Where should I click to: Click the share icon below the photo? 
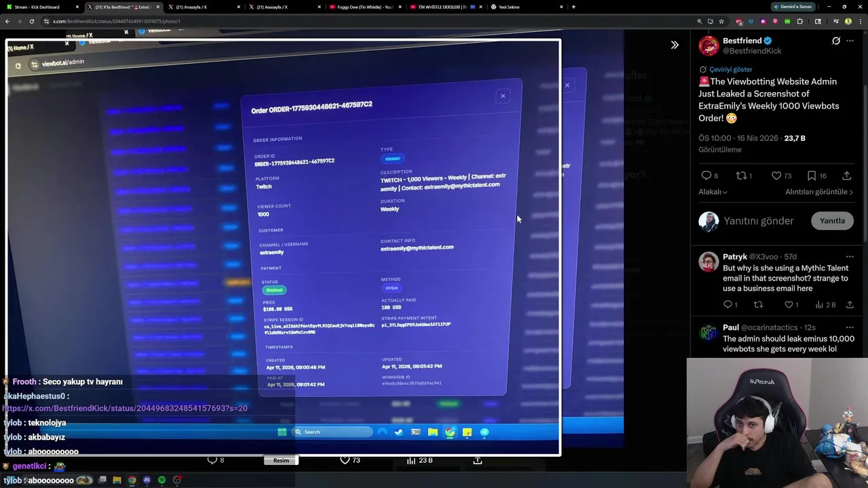(x=477, y=460)
